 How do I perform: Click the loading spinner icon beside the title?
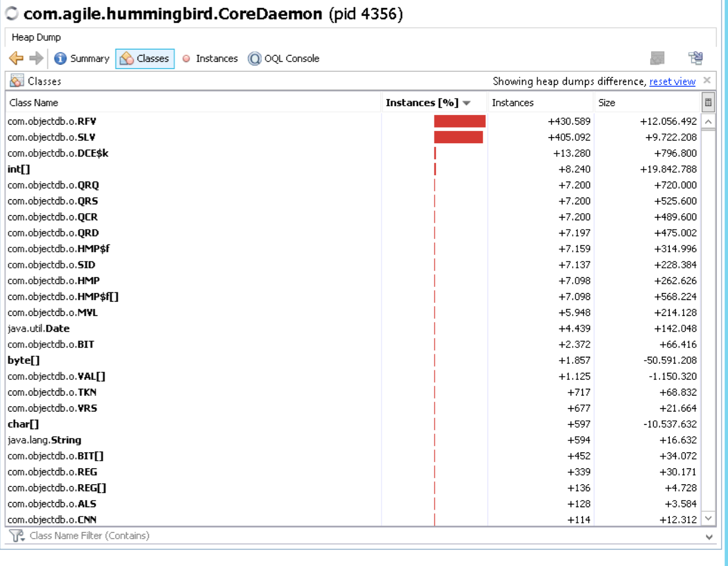pos(12,14)
